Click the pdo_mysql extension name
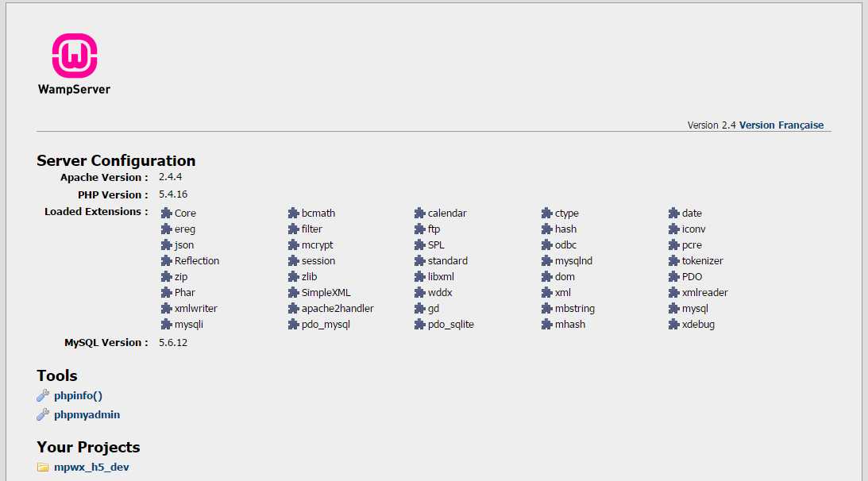This screenshot has height=481, width=868. [326, 325]
